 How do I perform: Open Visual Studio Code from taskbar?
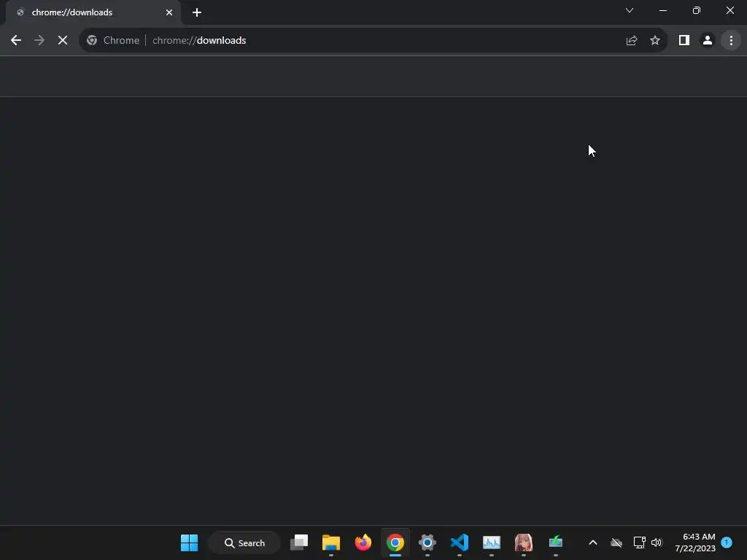click(460, 542)
